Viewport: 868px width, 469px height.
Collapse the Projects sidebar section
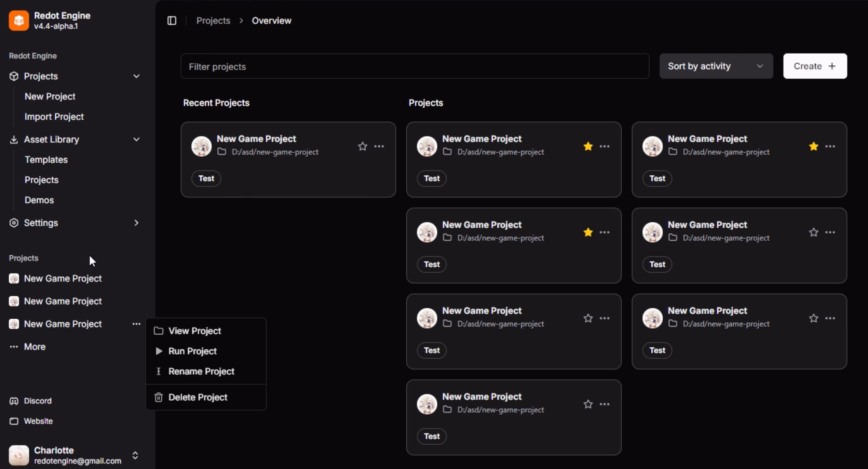(x=136, y=76)
